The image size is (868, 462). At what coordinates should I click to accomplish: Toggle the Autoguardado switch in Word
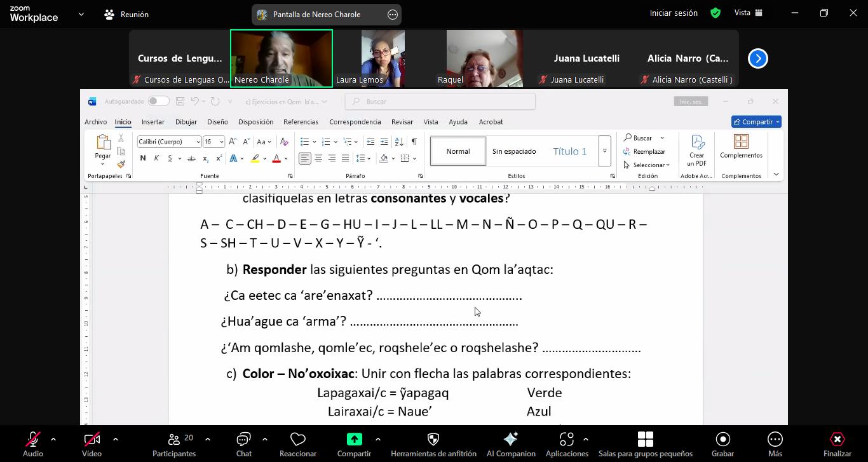(x=158, y=101)
